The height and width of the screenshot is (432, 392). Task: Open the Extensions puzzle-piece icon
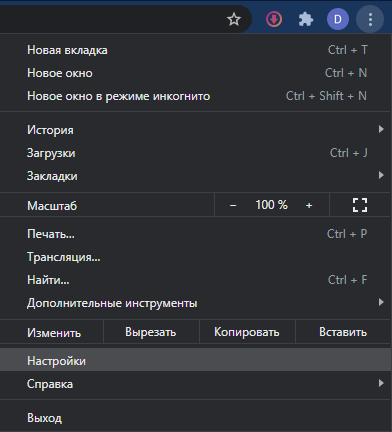306,19
